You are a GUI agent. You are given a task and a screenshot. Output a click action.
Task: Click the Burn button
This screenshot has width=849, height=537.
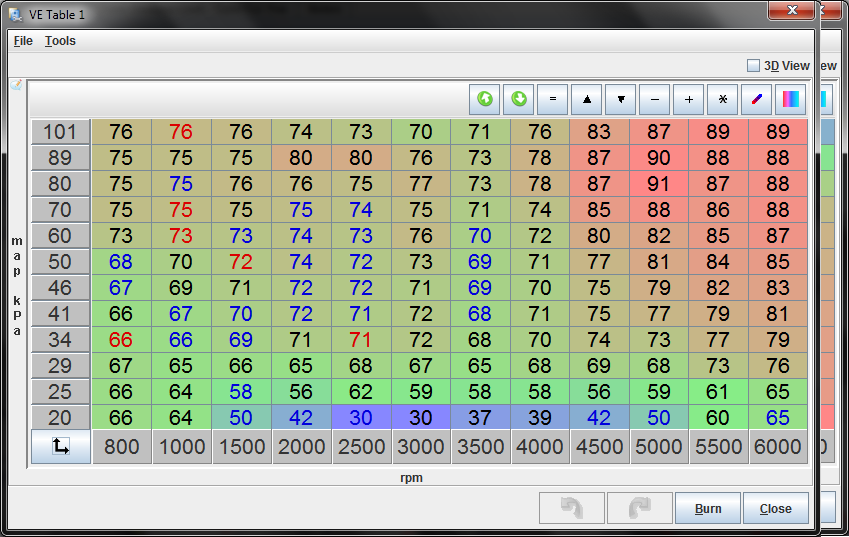pos(708,508)
